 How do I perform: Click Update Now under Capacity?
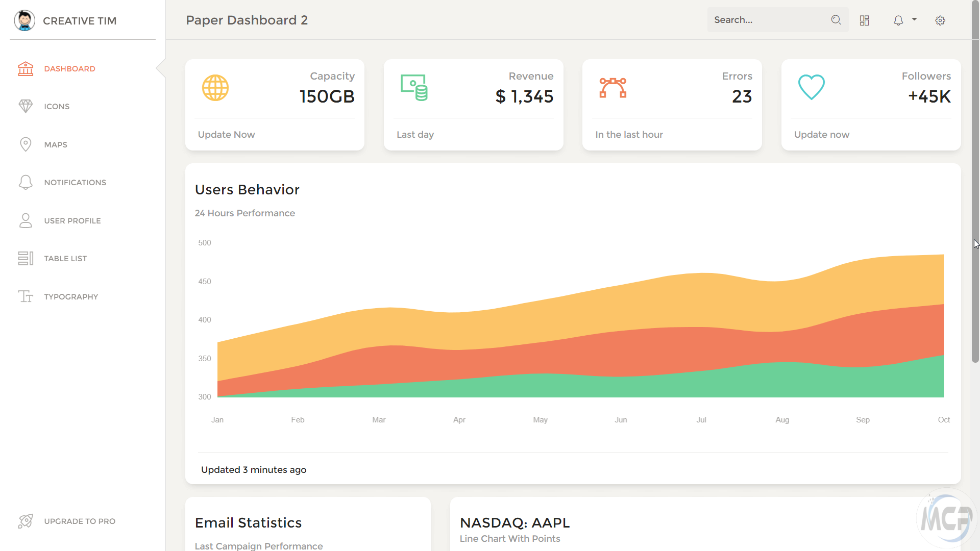tap(226, 135)
